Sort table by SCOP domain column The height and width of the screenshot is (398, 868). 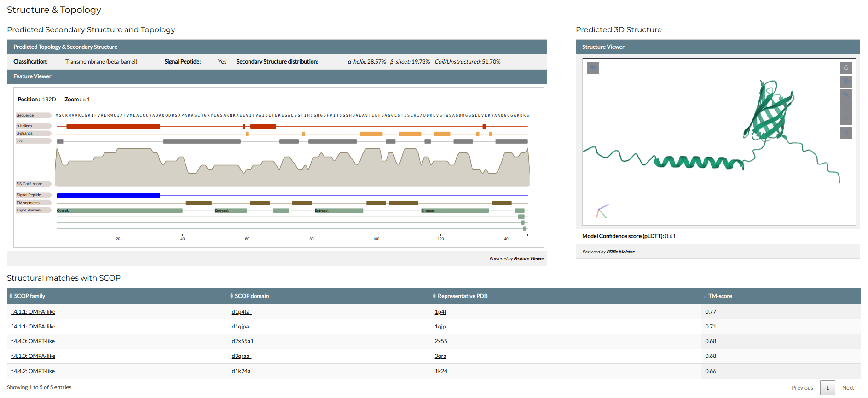(x=251, y=296)
